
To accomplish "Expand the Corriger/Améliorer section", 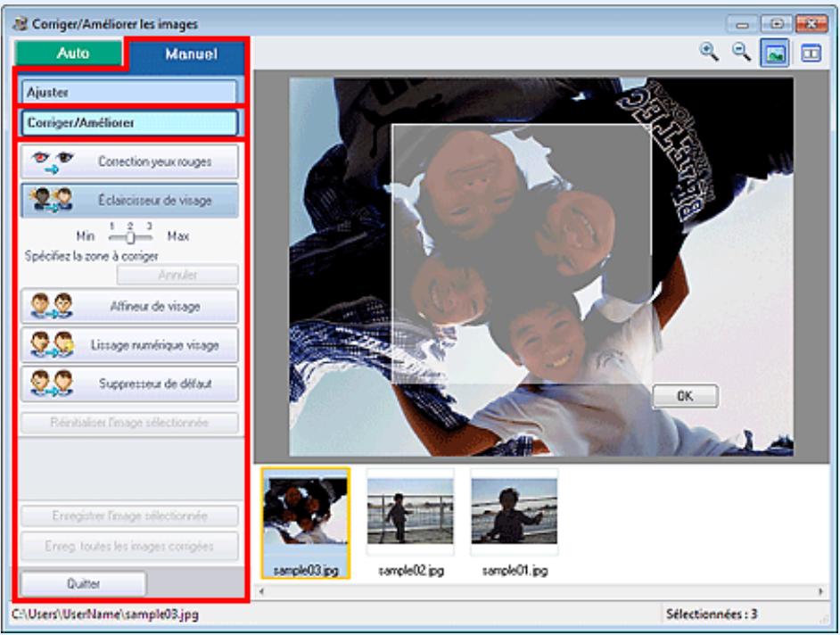I will tap(128, 123).
